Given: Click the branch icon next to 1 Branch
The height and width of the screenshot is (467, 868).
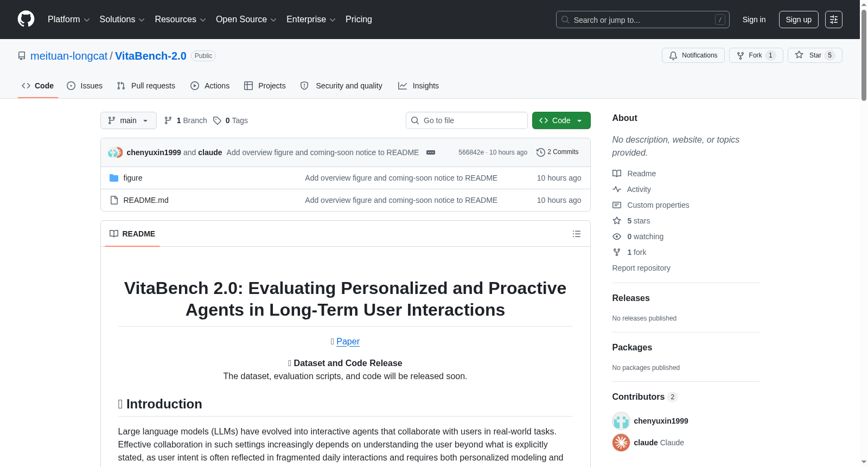Looking at the screenshot, I should click(x=168, y=120).
